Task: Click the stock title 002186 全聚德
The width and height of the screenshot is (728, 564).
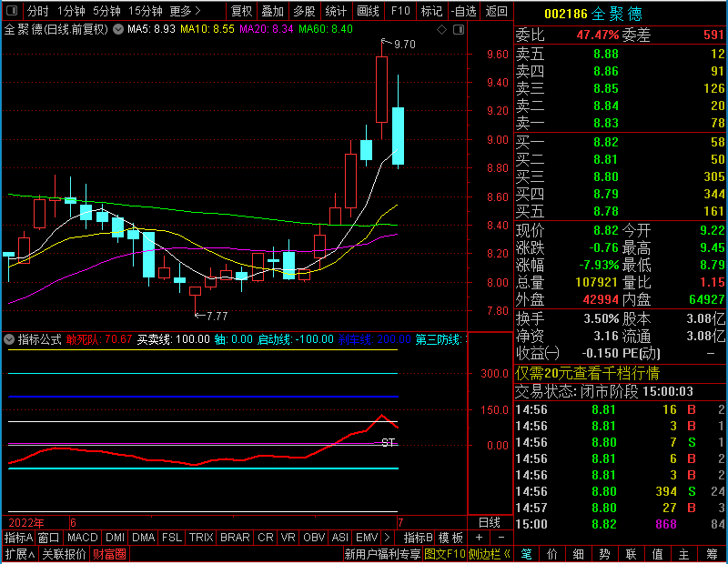Action: coord(593,14)
